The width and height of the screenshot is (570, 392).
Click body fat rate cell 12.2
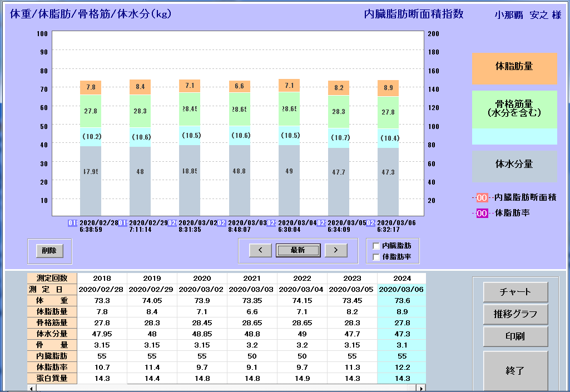[x=402, y=368]
